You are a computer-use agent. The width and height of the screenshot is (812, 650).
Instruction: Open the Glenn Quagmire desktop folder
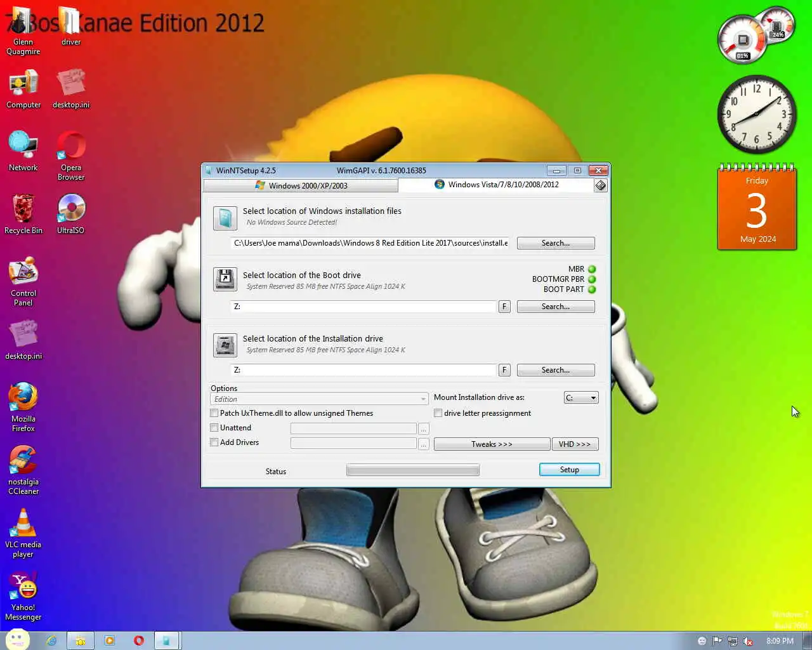(x=23, y=32)
